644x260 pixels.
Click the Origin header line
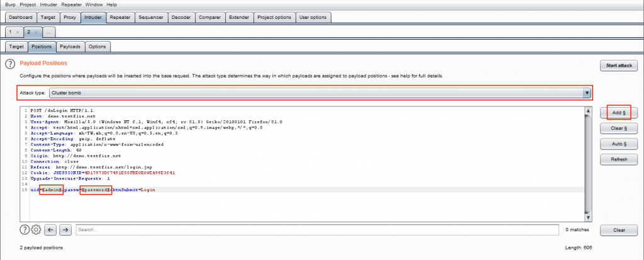tap(75, 156)
